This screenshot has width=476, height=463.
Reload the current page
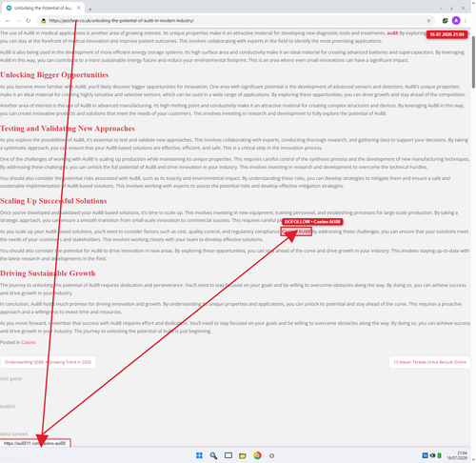[x=29, y=21]
